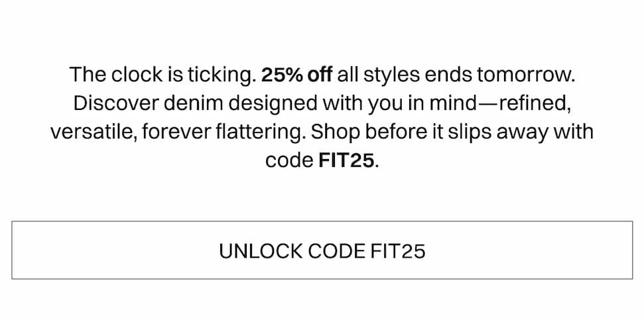Click the word 'ticking' in first line

coord(220,75)
